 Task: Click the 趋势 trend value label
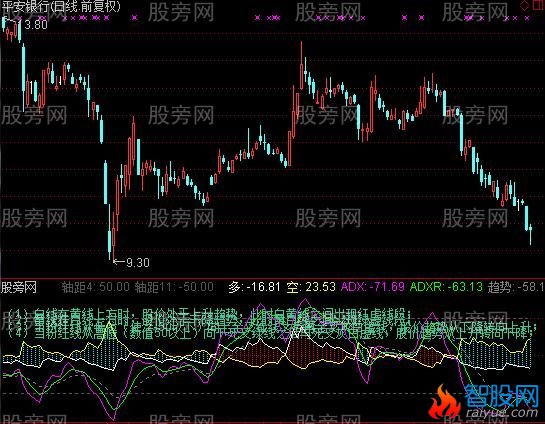pos(516,287)
